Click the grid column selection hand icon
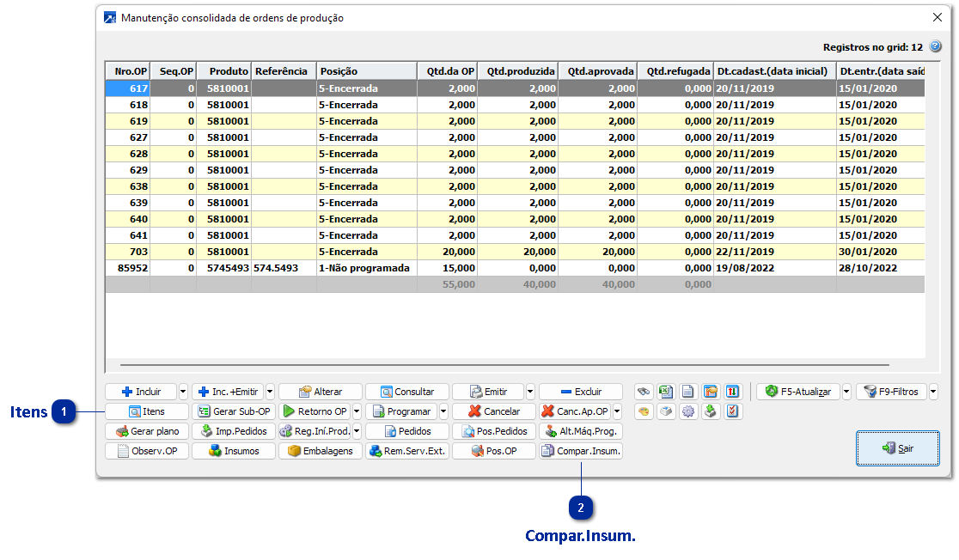This screenshot has height=560, width=959. (711, 391)
